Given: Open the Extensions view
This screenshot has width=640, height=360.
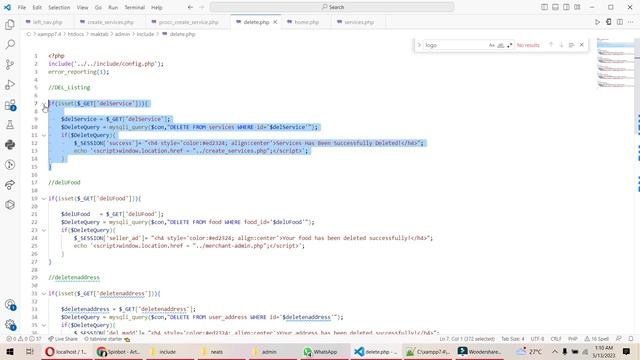Looking at the screenshot, I should (x=10, y=105).
